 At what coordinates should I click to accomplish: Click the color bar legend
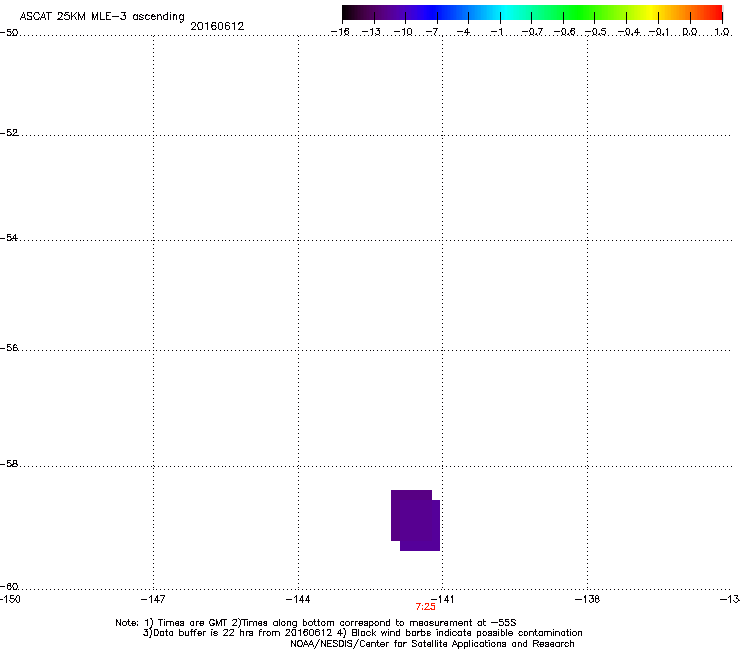click(532, 13)
